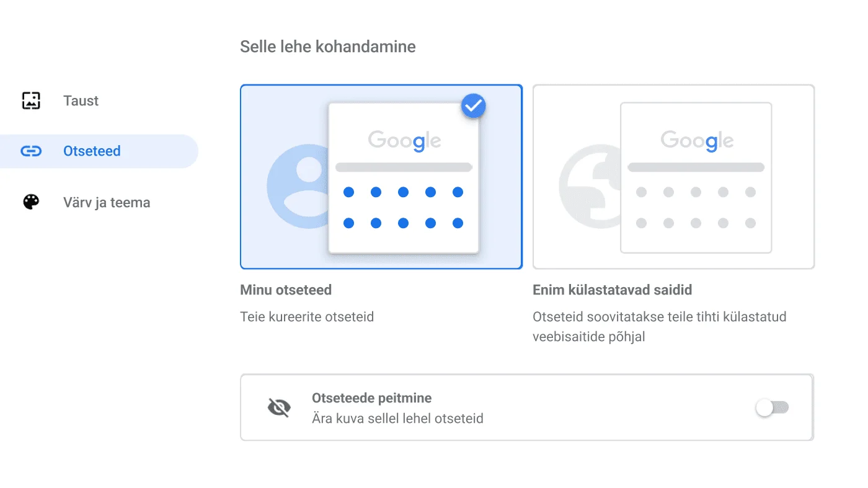Screen dimensions: 868x488
Task: Click the blue checkmark badge on Minu otseteed
Action: click(x=473, y=105)
